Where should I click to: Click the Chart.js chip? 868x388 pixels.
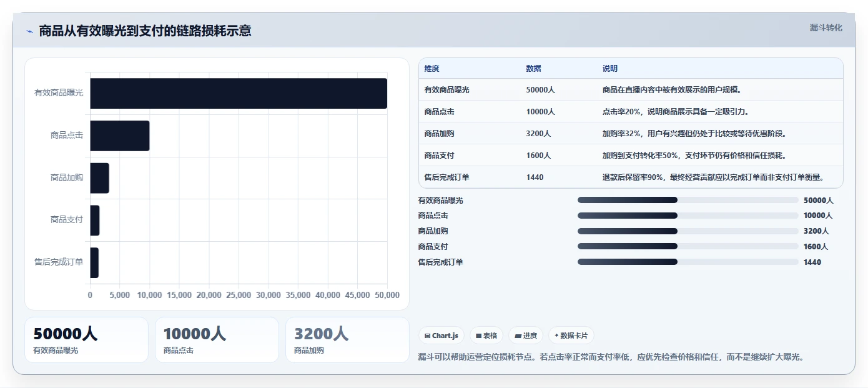(x=441, y=336)
